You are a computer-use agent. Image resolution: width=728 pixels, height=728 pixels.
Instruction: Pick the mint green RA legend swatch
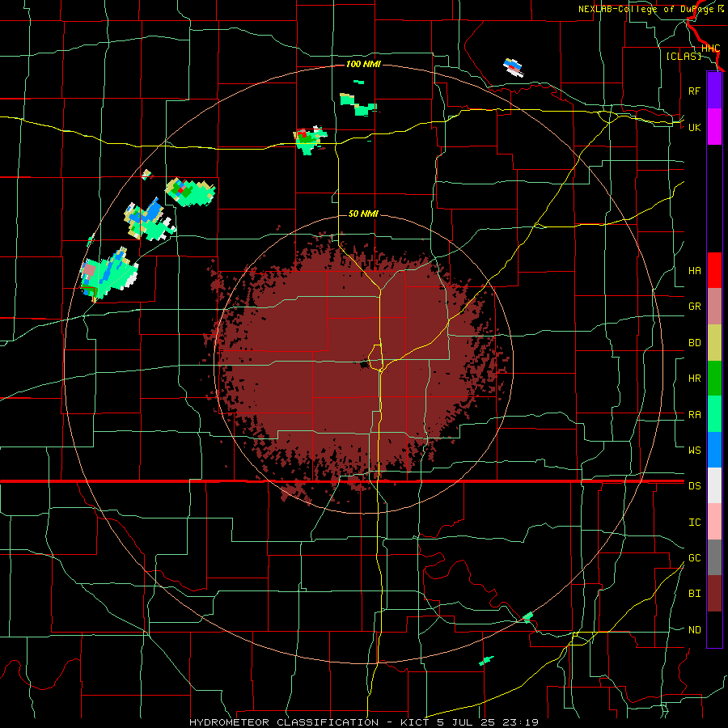(714, 414)
